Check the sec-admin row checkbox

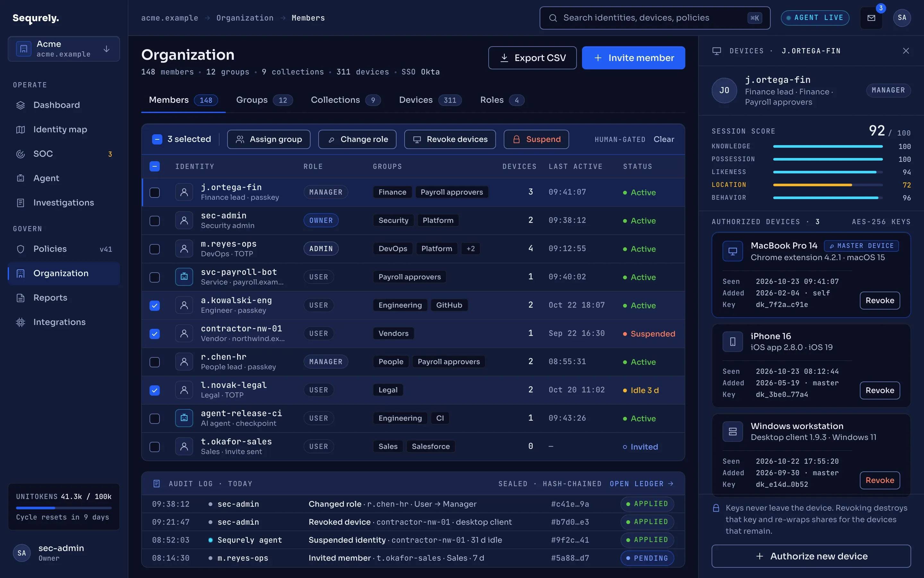pos(155,221)
